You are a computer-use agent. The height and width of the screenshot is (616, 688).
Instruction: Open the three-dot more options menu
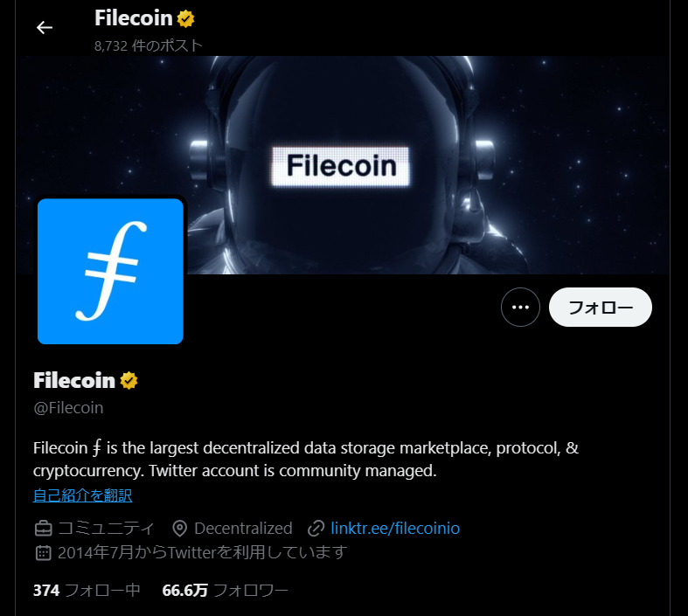520,307
